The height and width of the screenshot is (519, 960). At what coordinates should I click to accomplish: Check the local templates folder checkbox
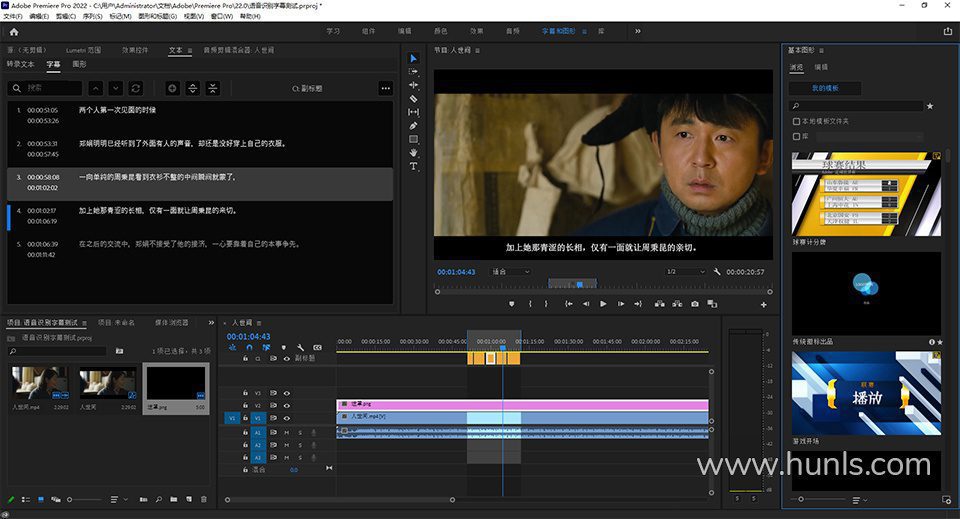[797, 121]
